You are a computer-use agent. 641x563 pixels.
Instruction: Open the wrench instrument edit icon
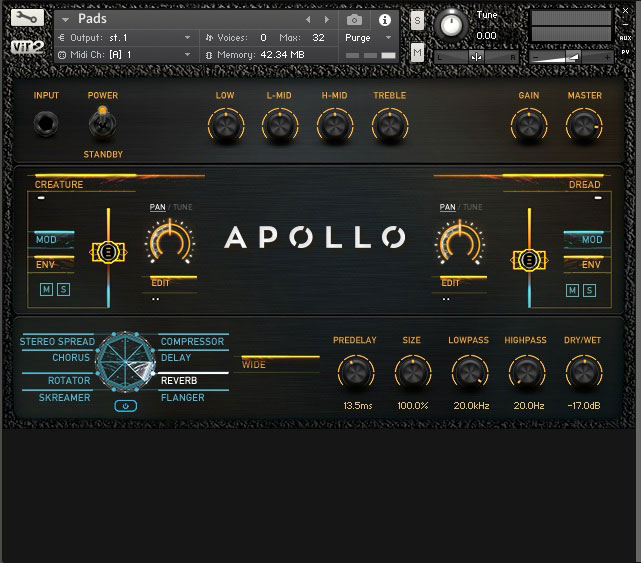(27, 18)
